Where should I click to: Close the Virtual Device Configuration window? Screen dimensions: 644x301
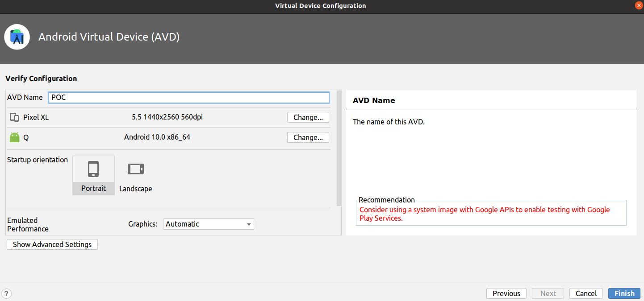click(638, 6)
